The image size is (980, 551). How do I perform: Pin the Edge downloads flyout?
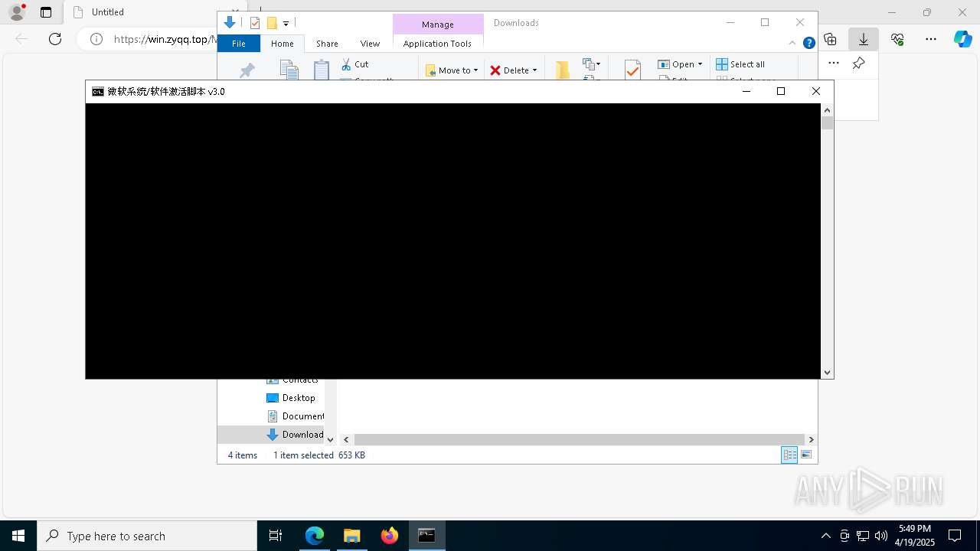859,64
